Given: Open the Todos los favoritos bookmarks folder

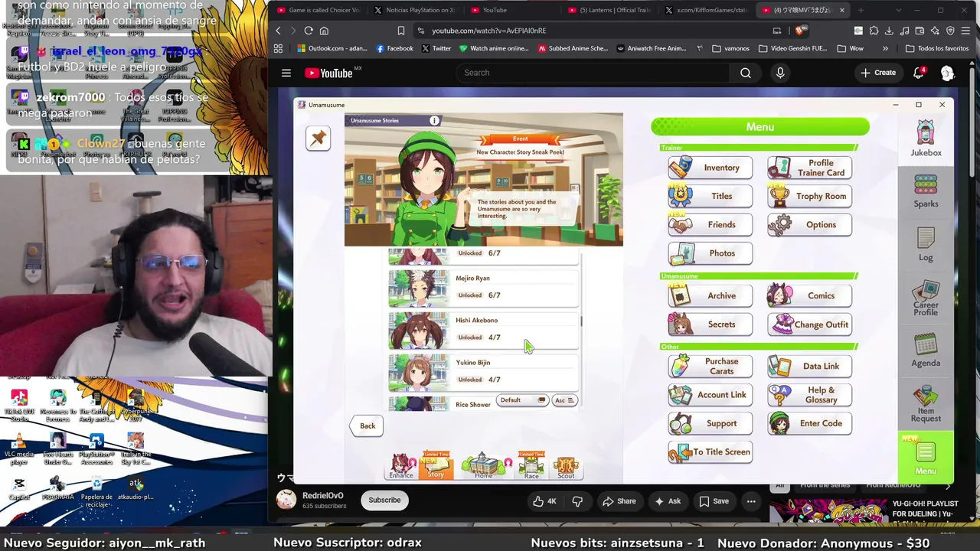Looking at the screenshot, I should 936,48.
